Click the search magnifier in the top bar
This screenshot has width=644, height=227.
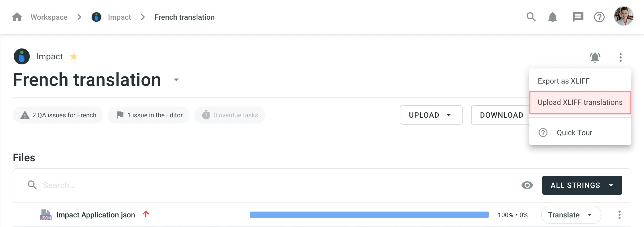(531, 17)
